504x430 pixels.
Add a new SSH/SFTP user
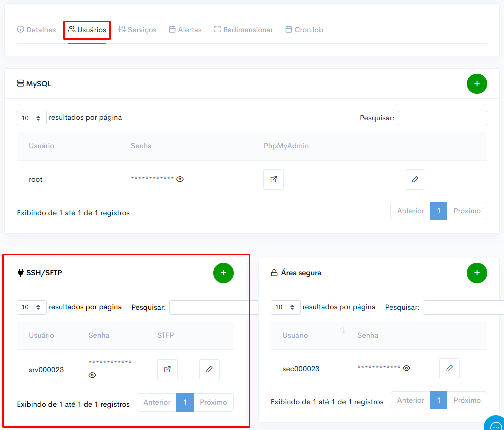tap(223, 273)
